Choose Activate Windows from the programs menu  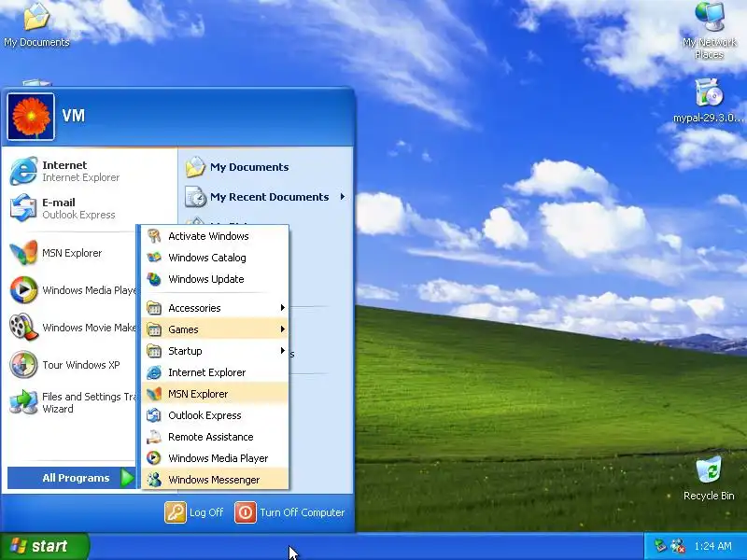click(x=215, y=236)
